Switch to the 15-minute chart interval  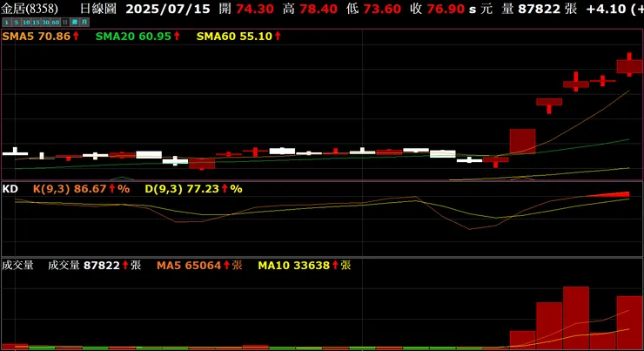pyautogui.click(x=37, y=22)
